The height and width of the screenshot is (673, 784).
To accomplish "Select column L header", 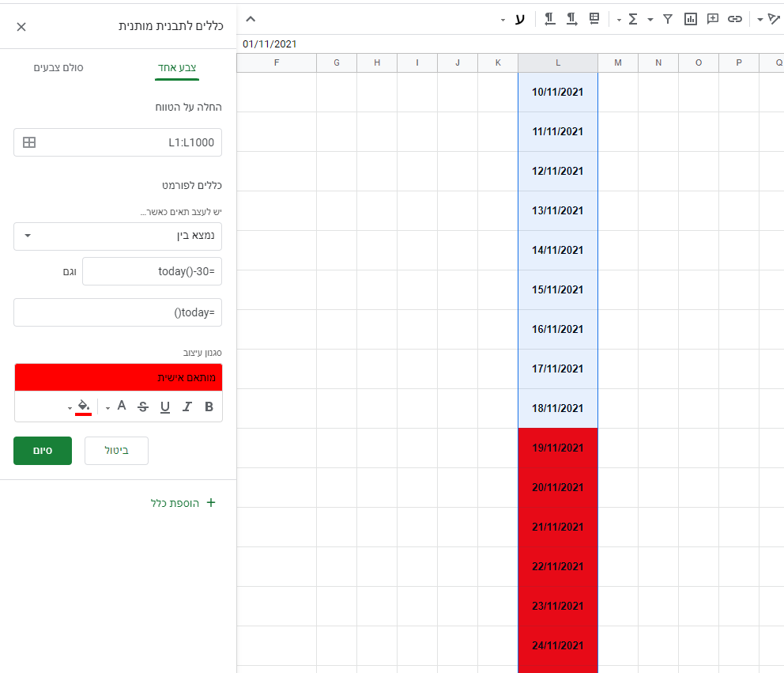I will (x=558, y=63).
